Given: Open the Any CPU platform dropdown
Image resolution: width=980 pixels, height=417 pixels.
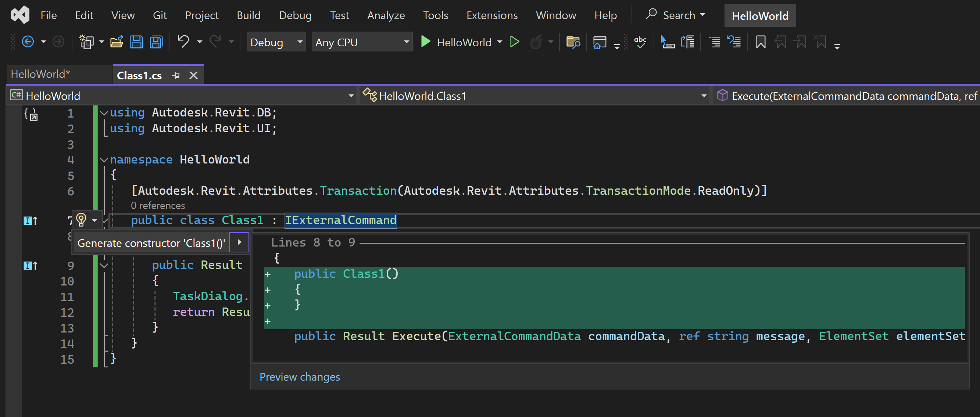Looking at the screenshot, I should pos(362,42).
